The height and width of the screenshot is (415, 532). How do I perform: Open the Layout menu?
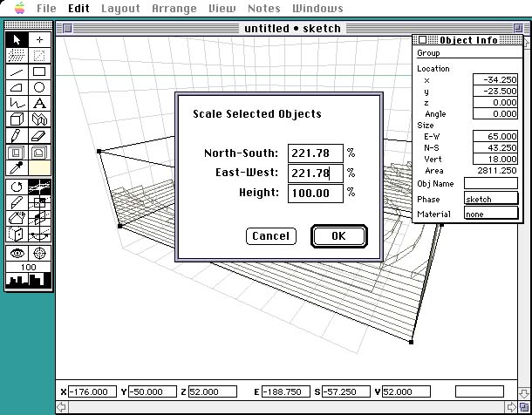tap(120, 9)
